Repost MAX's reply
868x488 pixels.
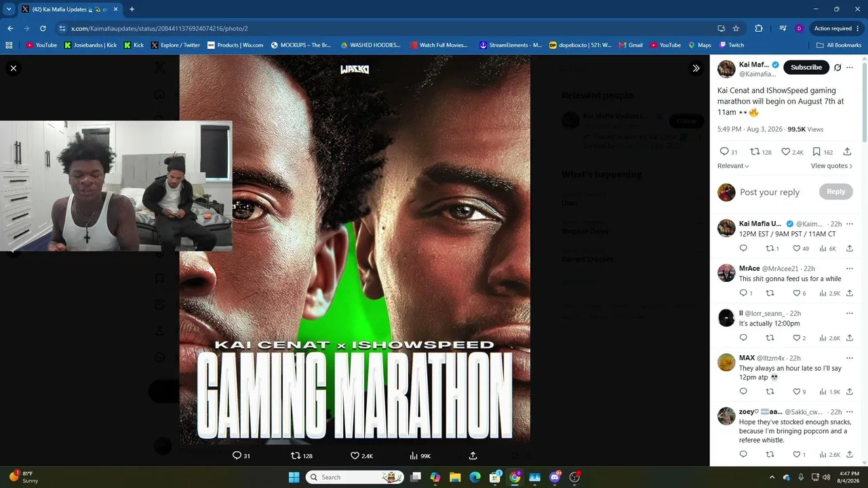click(x=770, y=392)
